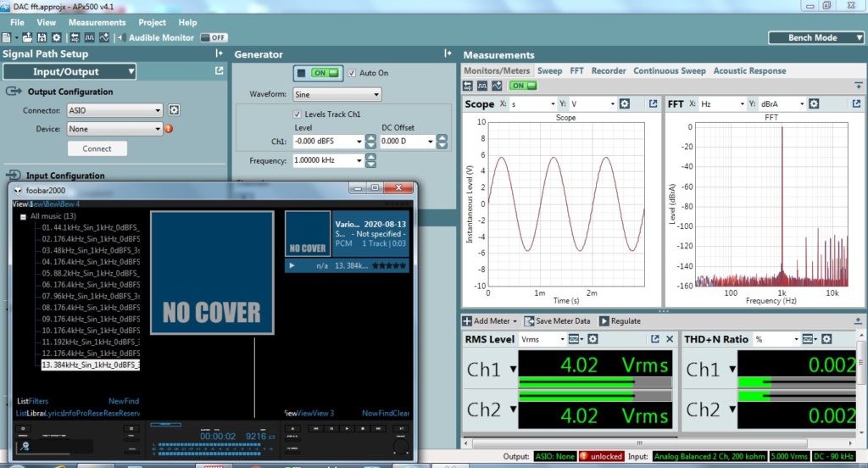The height and width of the screenshot is (468, 868).
Task: Uncheck the Auto On checkbox
Action: 353,73
